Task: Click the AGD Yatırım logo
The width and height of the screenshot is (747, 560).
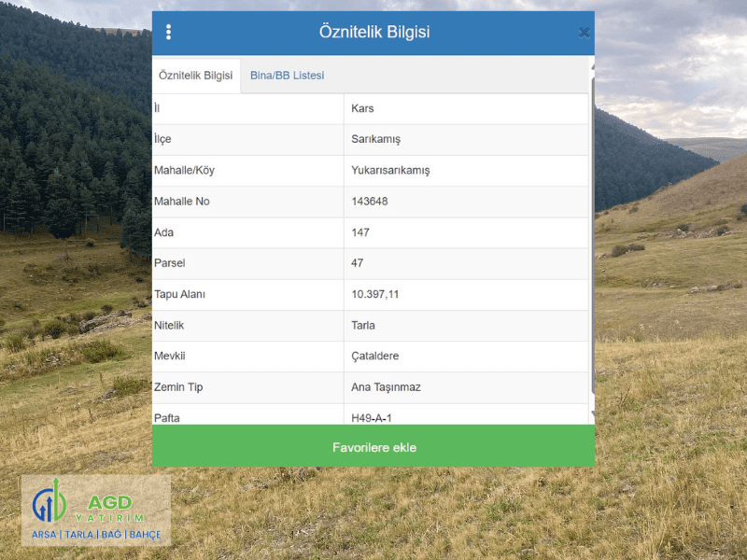Action: (96, 511)
